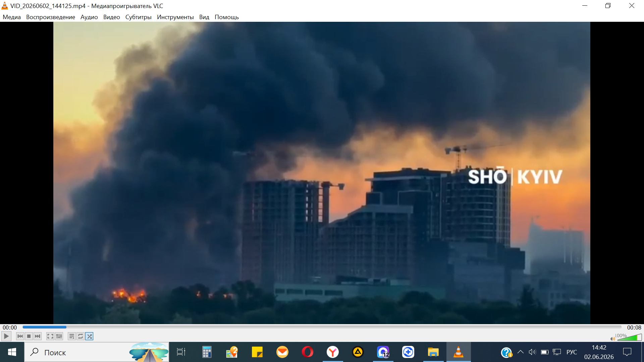Set the VLC volume slider level

coord(629,337)
